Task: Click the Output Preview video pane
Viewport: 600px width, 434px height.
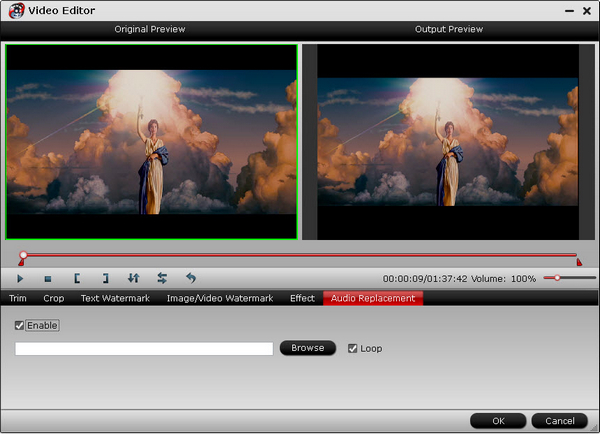Action: pos(448,142)
